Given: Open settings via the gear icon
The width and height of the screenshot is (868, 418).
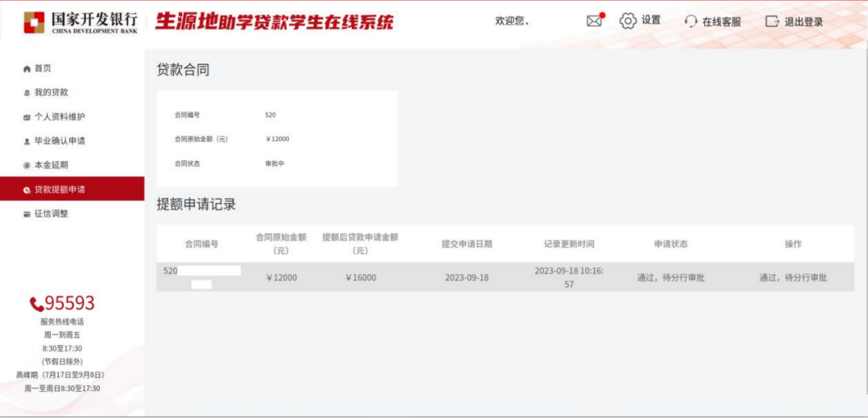Looking at the screenshot, I should (x=628, y=21).
